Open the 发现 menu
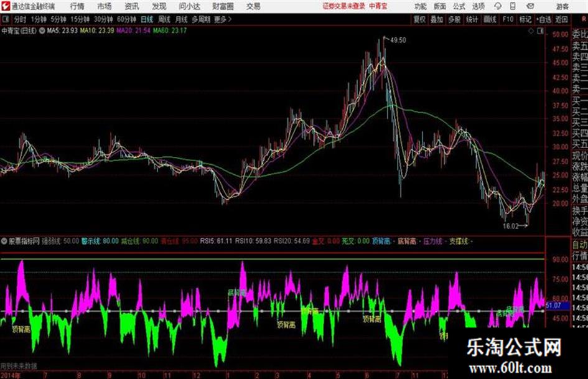588x379 pixels. coord(159,6)
